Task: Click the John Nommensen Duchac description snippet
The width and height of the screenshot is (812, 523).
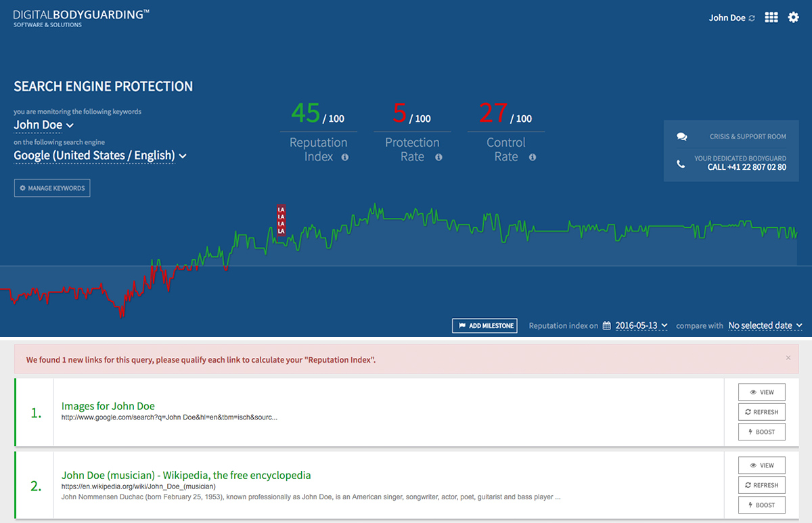Action: point(311,497)
